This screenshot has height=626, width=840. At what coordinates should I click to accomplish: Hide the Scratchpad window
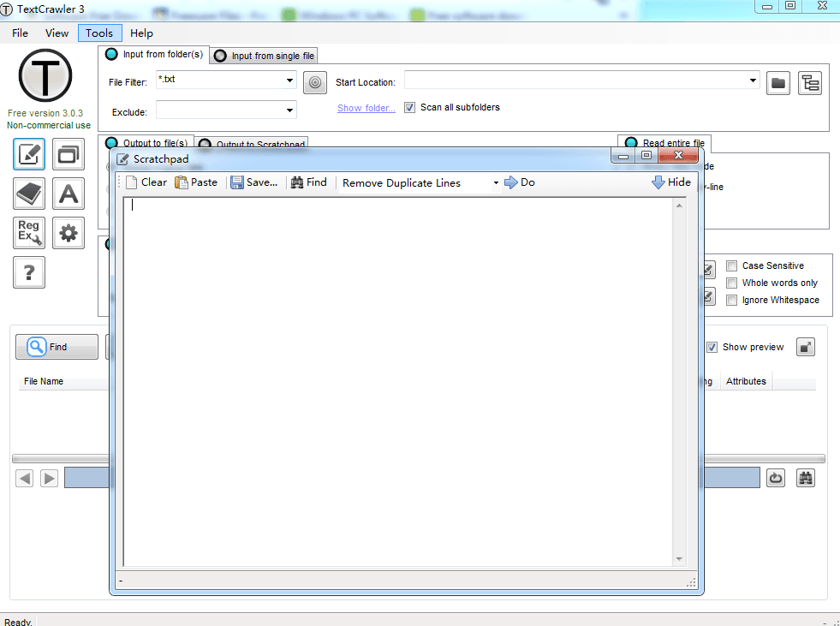[671, 182]
